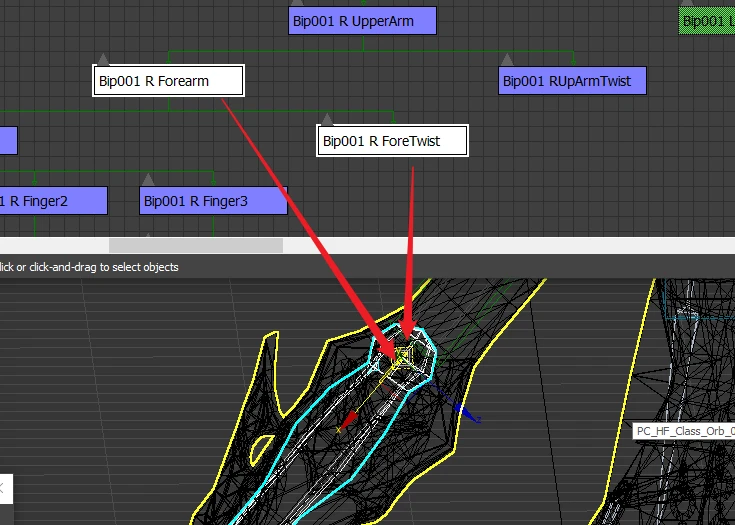
Task: Click the PC_HF_Class_Orb object label
Action: [684, 431]
